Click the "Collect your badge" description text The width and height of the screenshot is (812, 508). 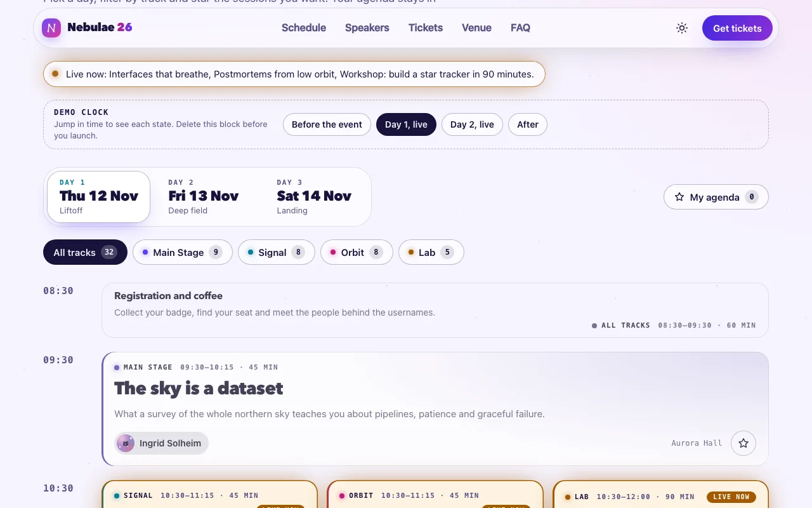pos(275,312)
